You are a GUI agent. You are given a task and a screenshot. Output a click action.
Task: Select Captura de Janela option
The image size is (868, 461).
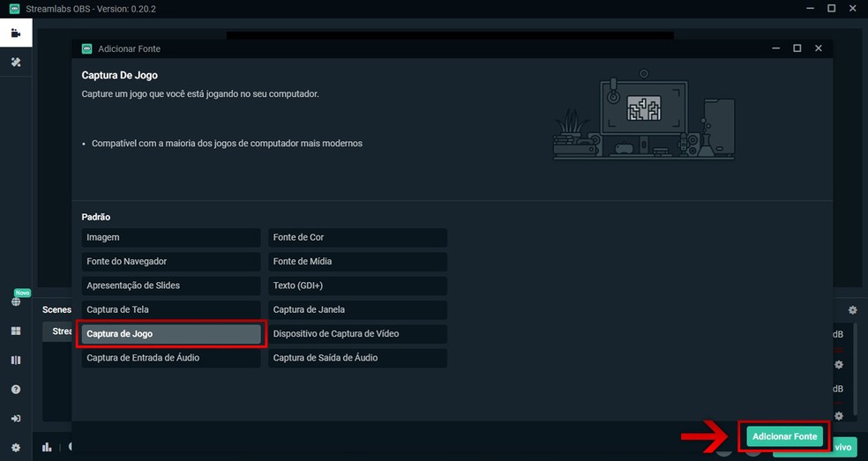coord(357,310)
